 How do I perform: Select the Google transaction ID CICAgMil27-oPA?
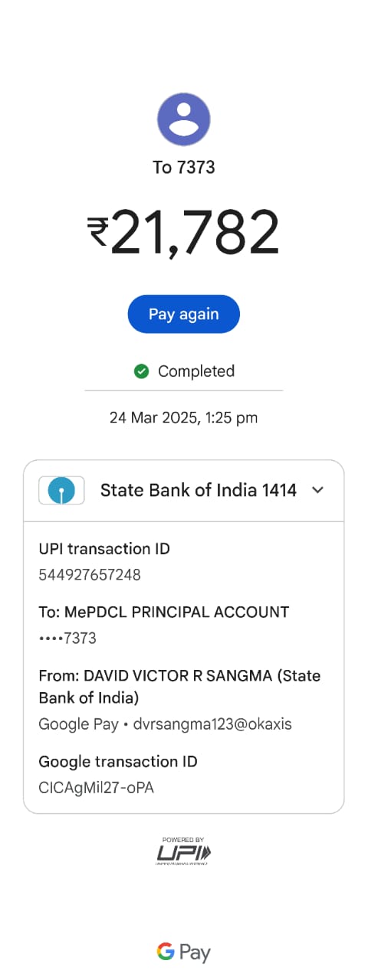[x=97, y=787]
